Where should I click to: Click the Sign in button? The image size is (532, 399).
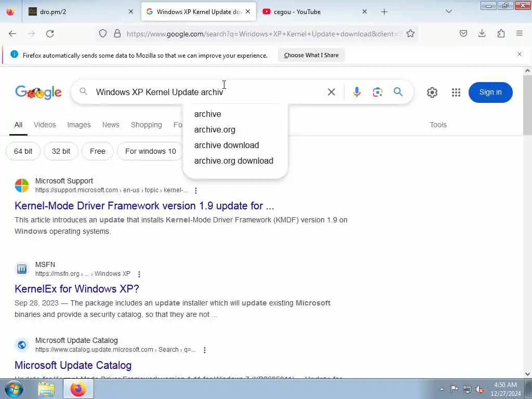click(x=490, y=92)
